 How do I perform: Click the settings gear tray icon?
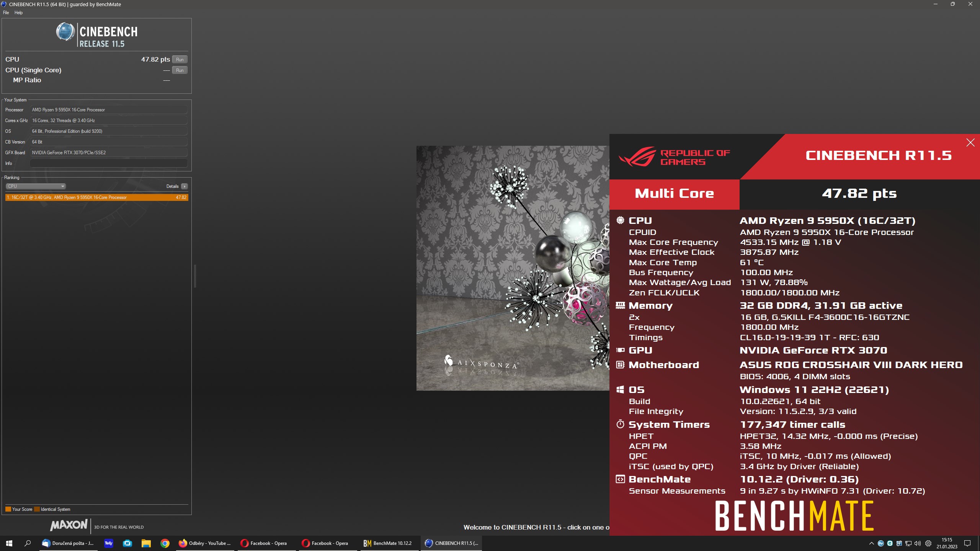click(x=928, y=543)
